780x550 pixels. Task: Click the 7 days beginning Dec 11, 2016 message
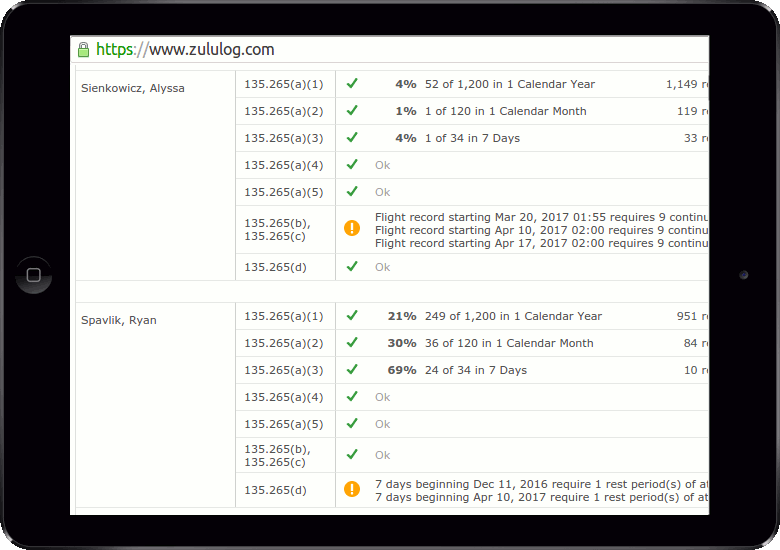(541, 484)
